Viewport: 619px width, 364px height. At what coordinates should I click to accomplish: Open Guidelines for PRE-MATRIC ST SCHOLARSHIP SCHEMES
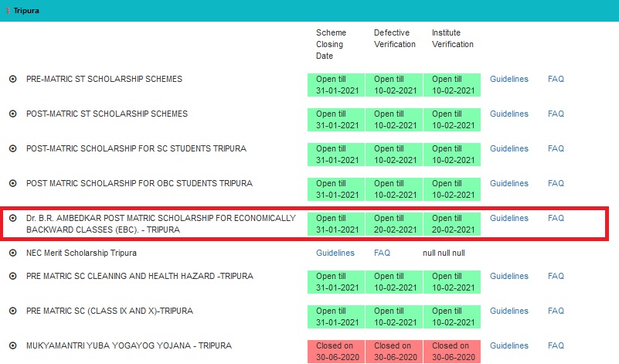[x=508, y=79]
